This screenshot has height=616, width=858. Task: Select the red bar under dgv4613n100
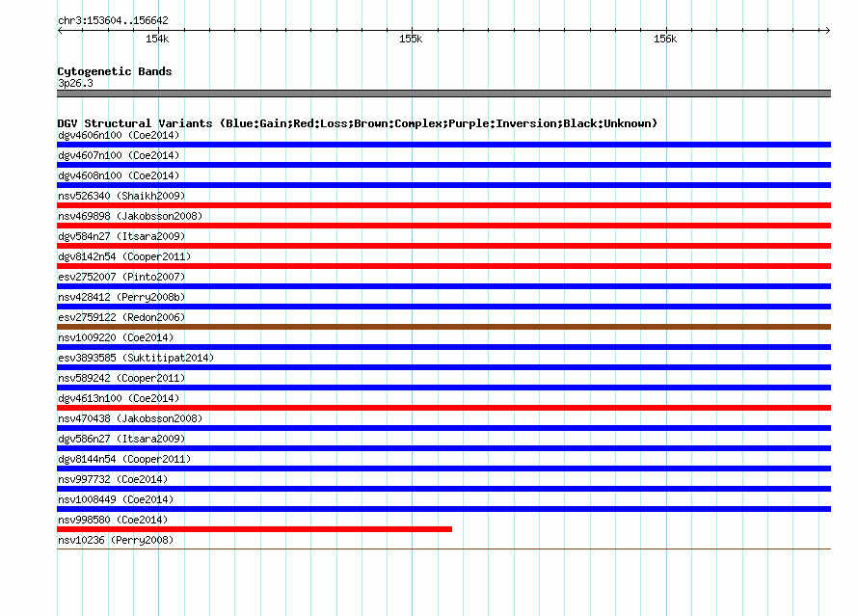point(443,408)
